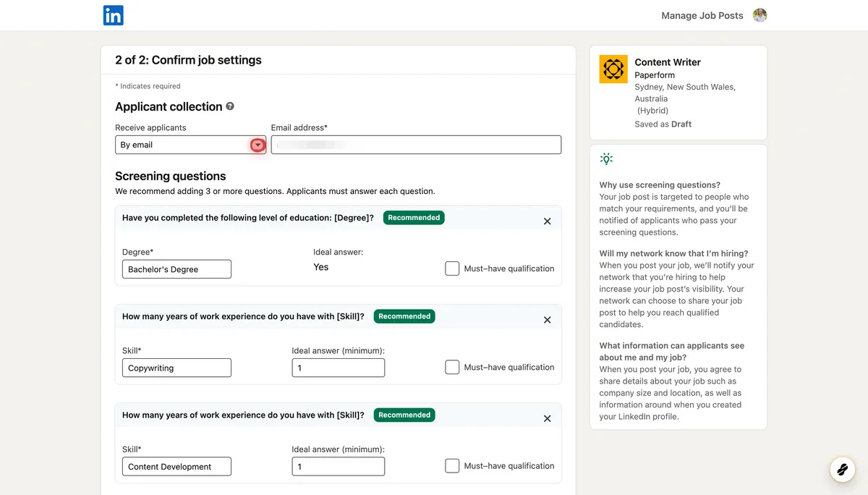Click "Will my network know that I'm hiring?"
Image resolution: width=868 pixels, height=495 pixels.
point(673,253)
